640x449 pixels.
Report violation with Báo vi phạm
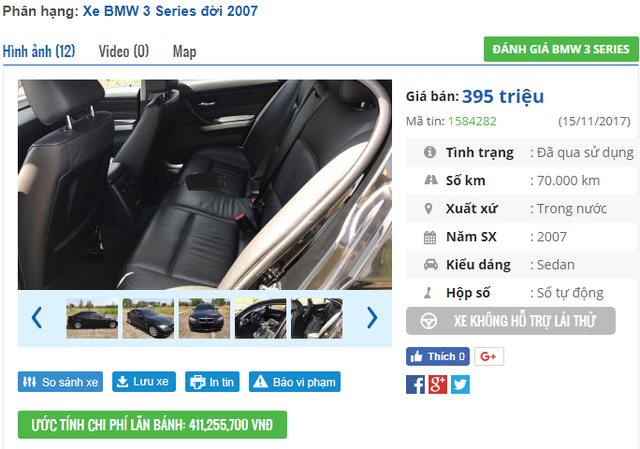click(295, 382)
